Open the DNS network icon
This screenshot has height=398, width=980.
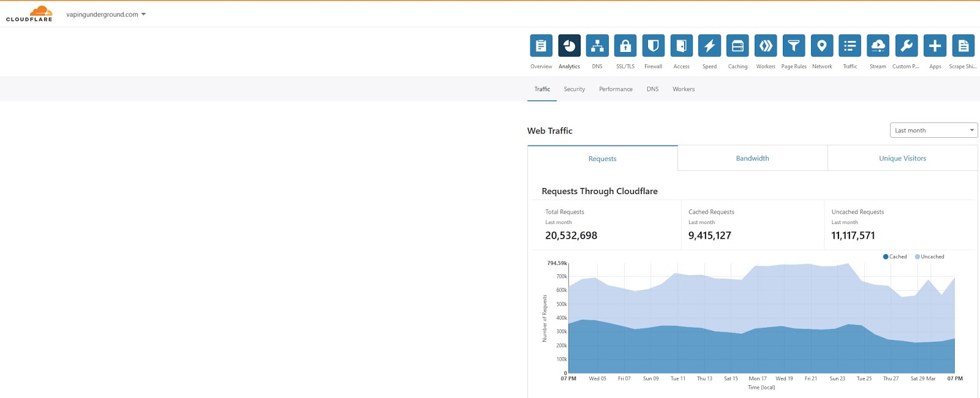(597, 46)
